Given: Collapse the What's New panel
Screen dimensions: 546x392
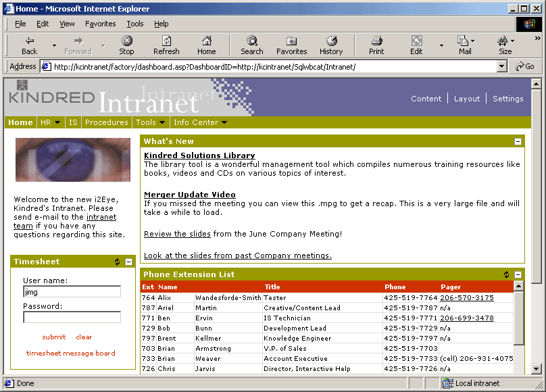Looking at the screenshot, I should click(x=518, y=141).
